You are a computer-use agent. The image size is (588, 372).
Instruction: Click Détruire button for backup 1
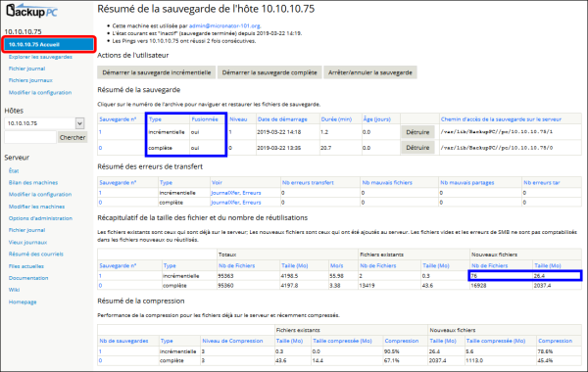(417, 132)
